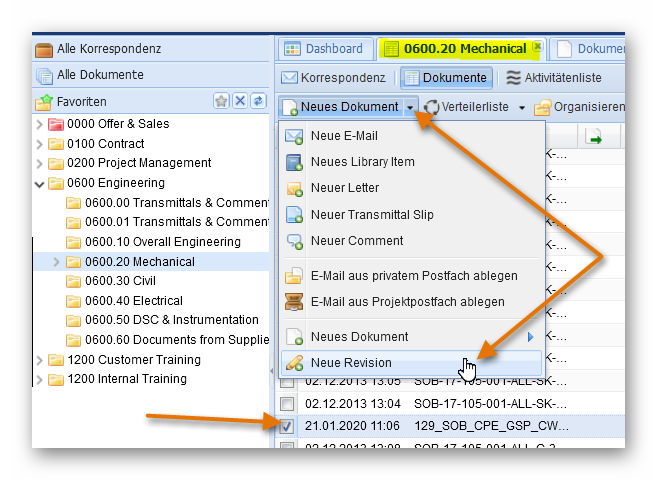Click the Korrespondenz button

333,78
